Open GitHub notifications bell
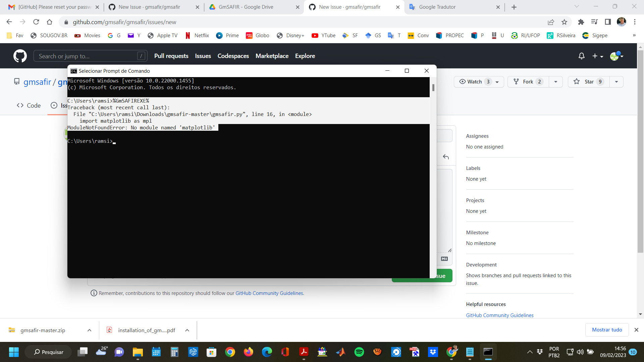Viewport: 644px width, 362px height. 581,56
